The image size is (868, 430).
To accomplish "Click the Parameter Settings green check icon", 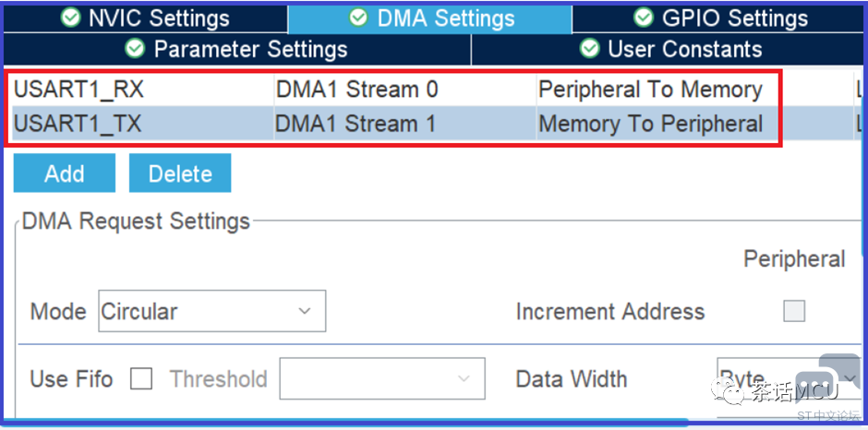I will pos(135,49).
